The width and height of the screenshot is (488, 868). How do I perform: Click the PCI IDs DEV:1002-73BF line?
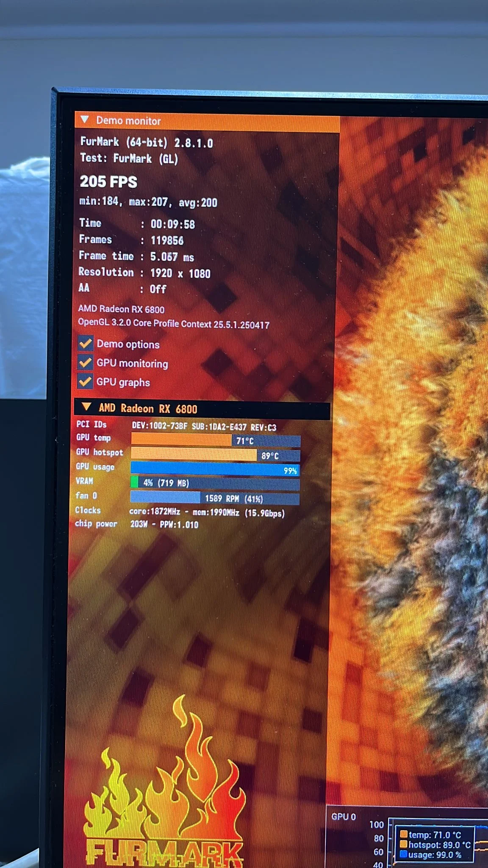tap(176, 426)
